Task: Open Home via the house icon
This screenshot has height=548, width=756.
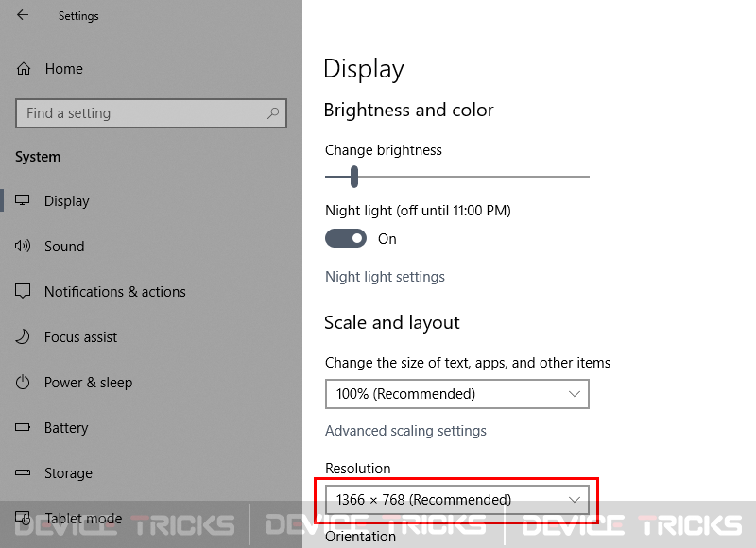Action: tap(23, 69)
